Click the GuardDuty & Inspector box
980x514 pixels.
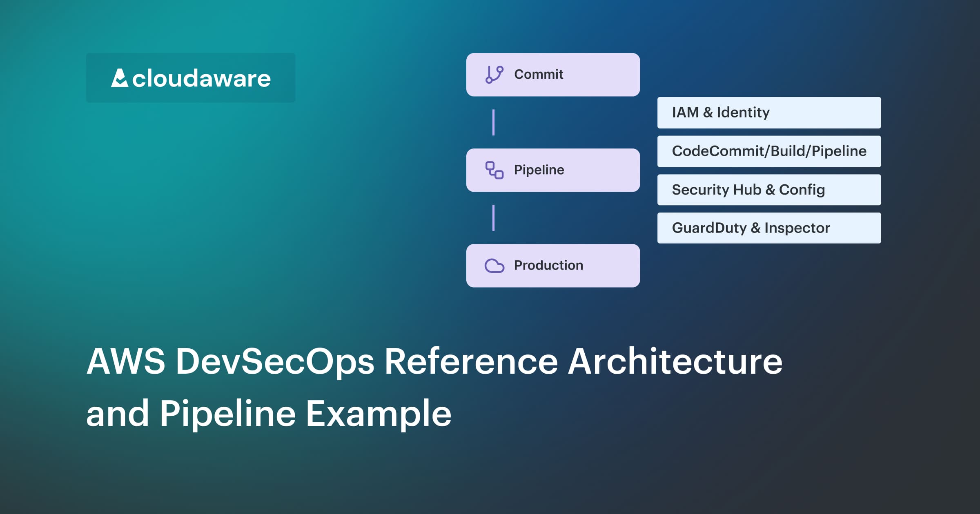pyautogui.click(x=769, y=228)
